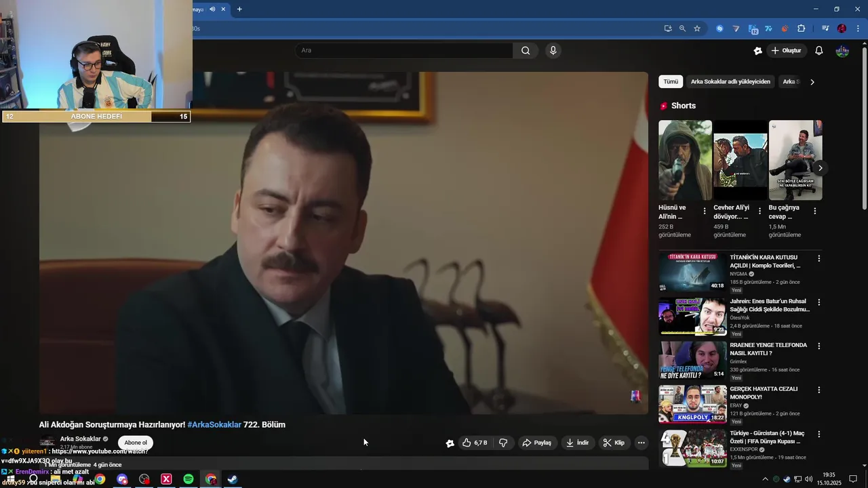Select the Tümü filter chip

(x=671, y=81)
